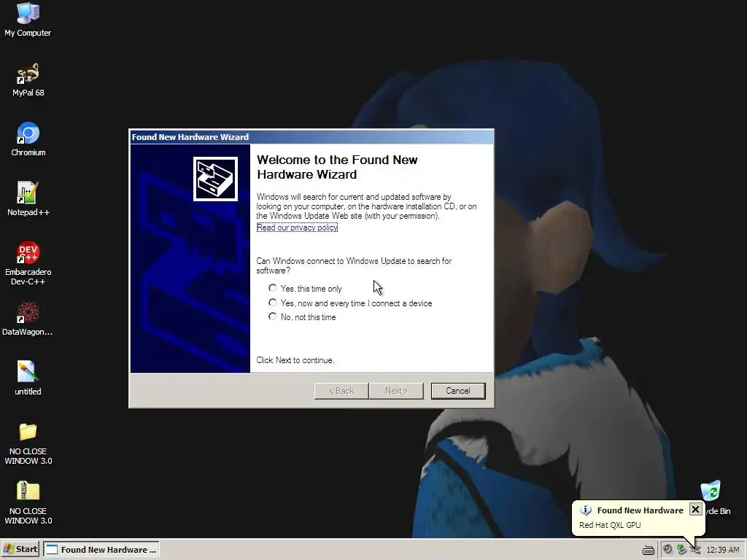Select the Recycle Bin icon

712,497
